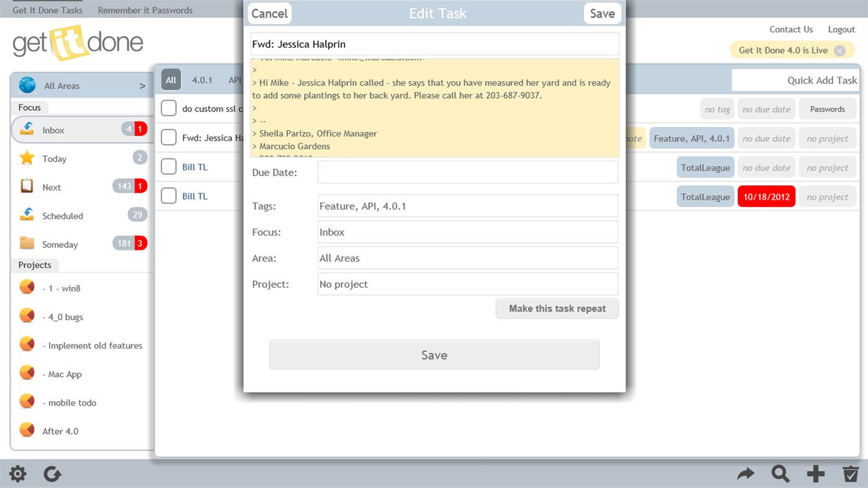Select the Today star icon
The image size is (868, 488).
pos(27,158)
